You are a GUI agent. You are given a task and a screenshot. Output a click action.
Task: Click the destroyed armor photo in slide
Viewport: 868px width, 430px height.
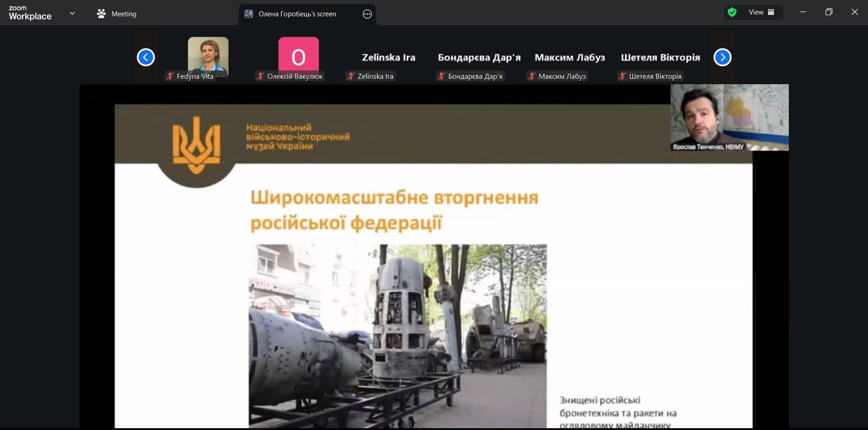(398, 335)
